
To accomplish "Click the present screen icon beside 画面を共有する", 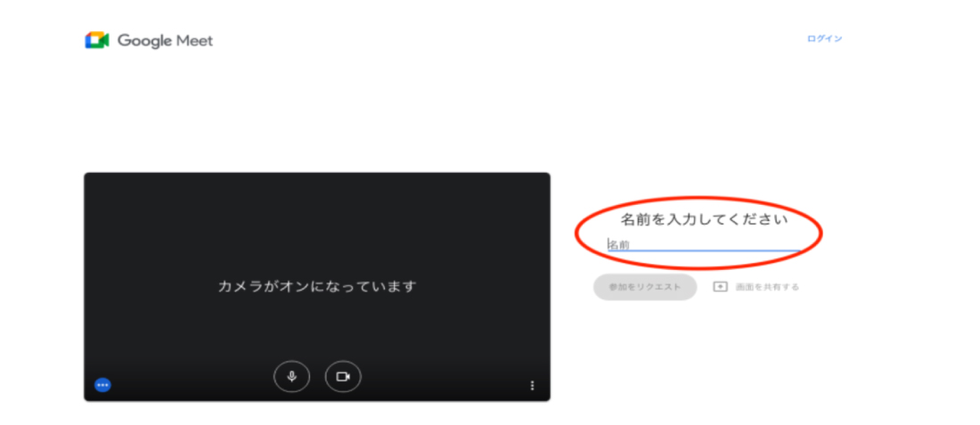I will click(x=721, y=287).
